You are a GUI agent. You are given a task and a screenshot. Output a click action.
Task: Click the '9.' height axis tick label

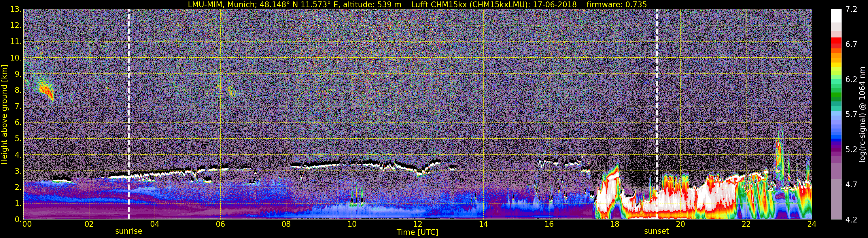tap(18, 74)
